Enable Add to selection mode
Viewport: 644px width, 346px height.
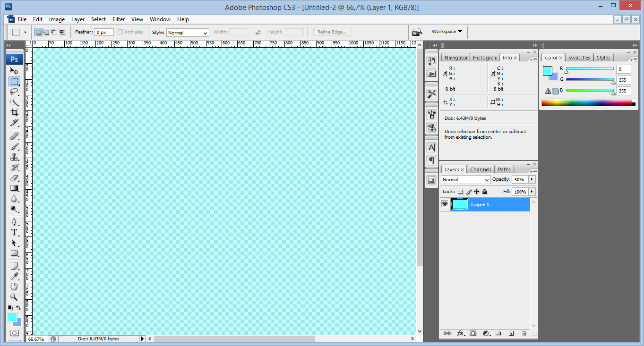[46, 32]
